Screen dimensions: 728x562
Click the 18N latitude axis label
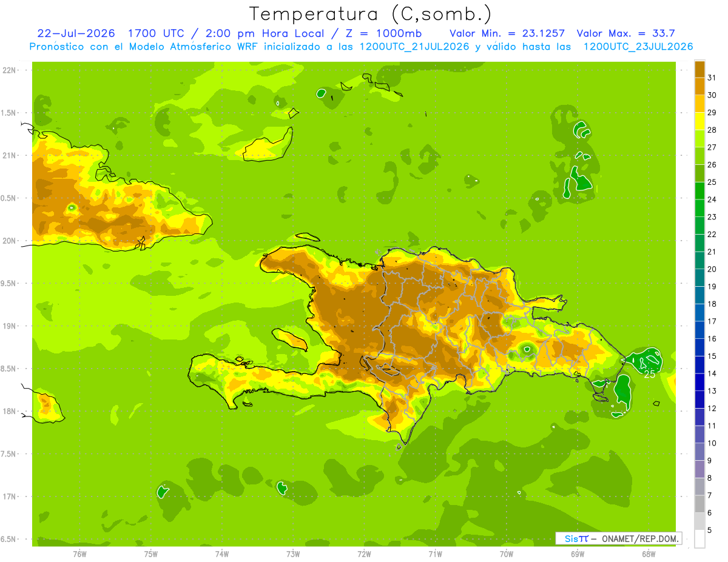(x=8, y=412)
